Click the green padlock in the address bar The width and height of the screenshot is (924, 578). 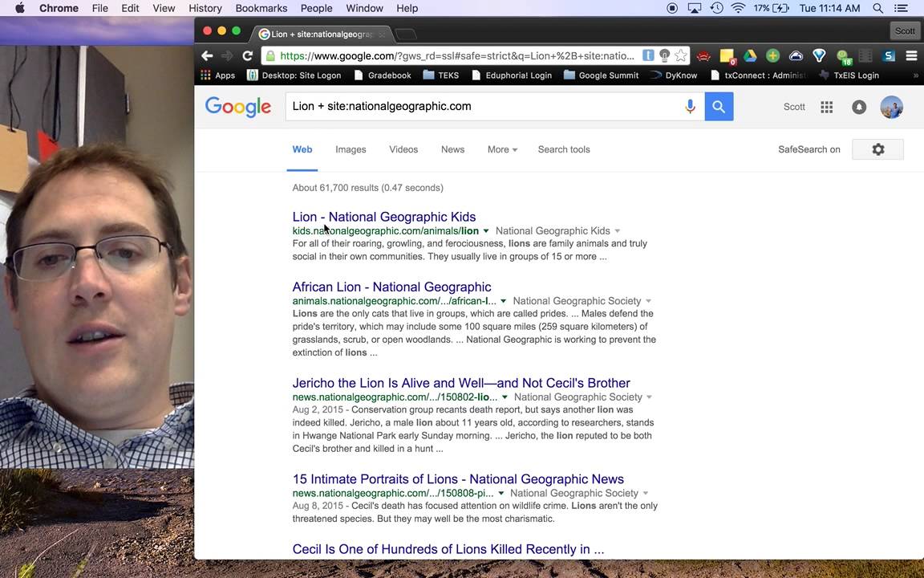(270, 56)
